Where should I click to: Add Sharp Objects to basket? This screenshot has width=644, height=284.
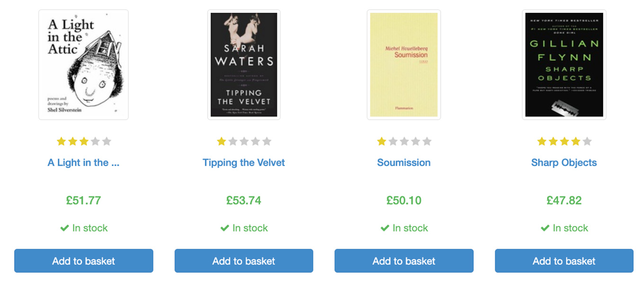pos(564,261)
